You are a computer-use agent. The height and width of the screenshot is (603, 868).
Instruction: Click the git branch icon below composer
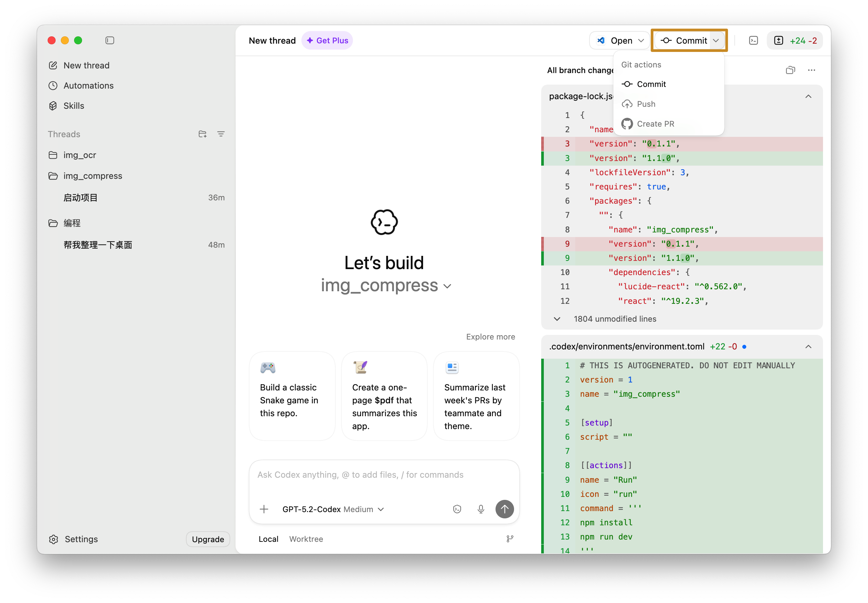510,539
